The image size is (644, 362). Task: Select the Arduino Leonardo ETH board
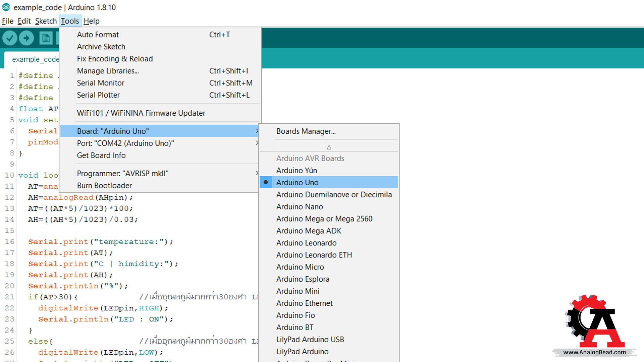pyautogui.click(x=329, y=255)
